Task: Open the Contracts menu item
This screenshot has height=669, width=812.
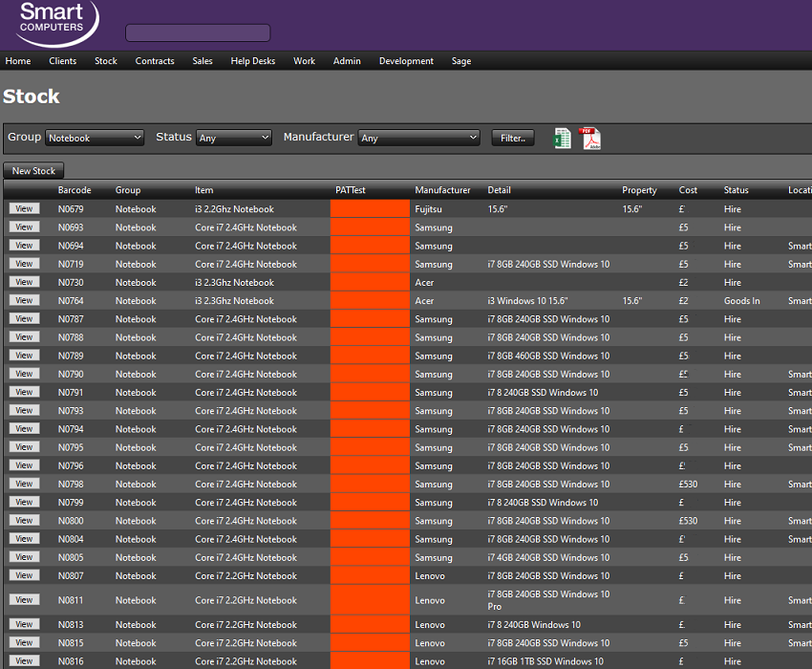Action: pyautogui.click(x=155, y=61)
